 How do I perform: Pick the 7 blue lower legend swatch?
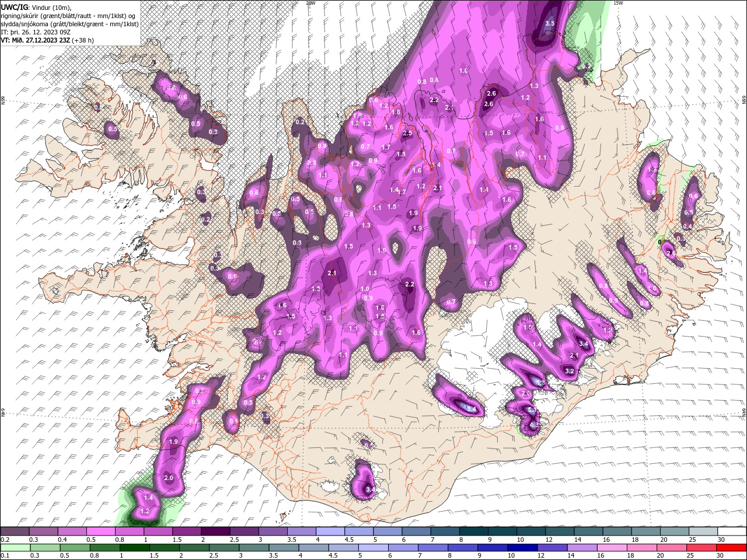coord(432,547)
